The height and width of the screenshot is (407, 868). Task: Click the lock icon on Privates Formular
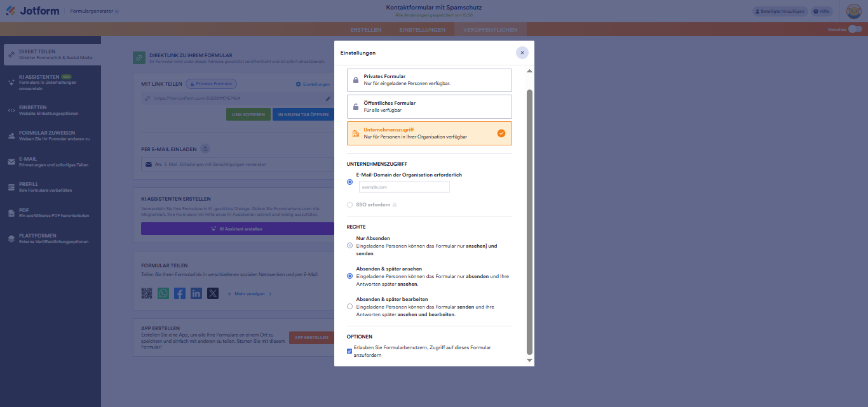pos(356,80)
